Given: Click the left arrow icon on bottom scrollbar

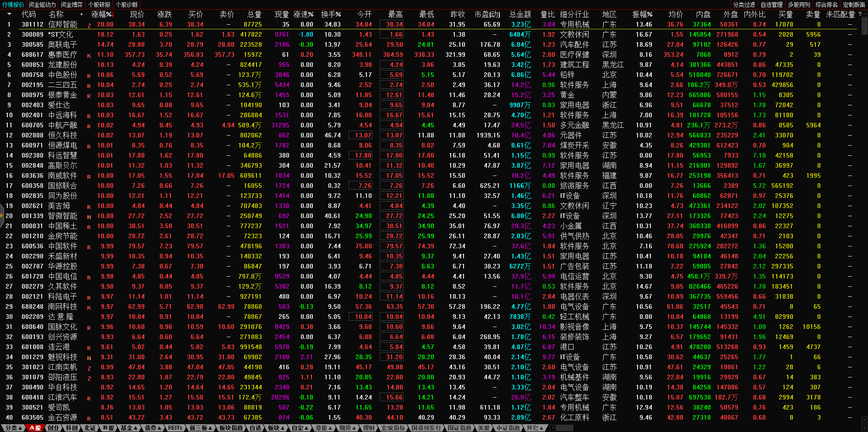Looking at the screenshot, I should (553, 428).
